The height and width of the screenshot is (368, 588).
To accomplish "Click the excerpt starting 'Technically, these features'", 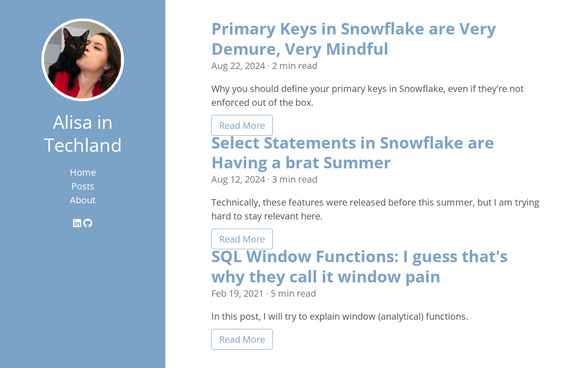I will (x=375, y=209).
